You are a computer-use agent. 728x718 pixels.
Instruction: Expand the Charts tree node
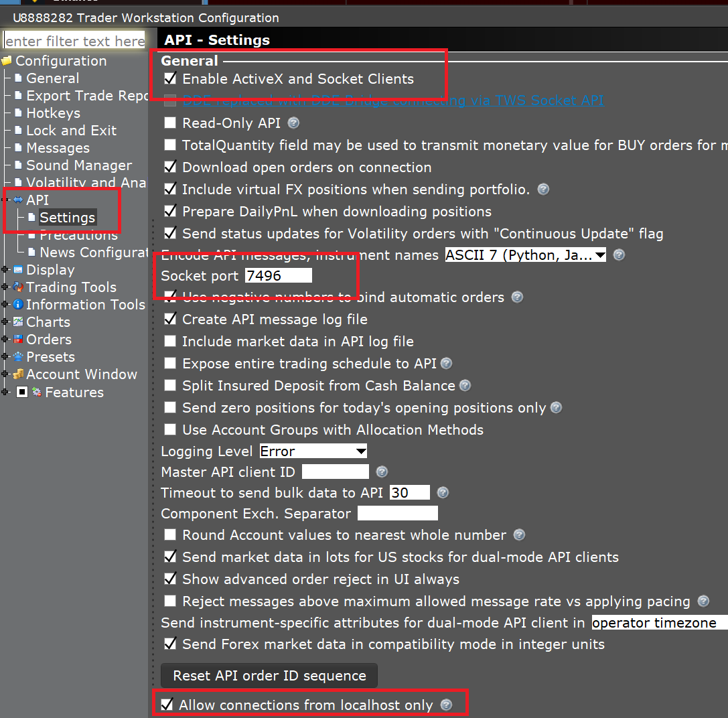pyautogui.click(x=5, y=322)
